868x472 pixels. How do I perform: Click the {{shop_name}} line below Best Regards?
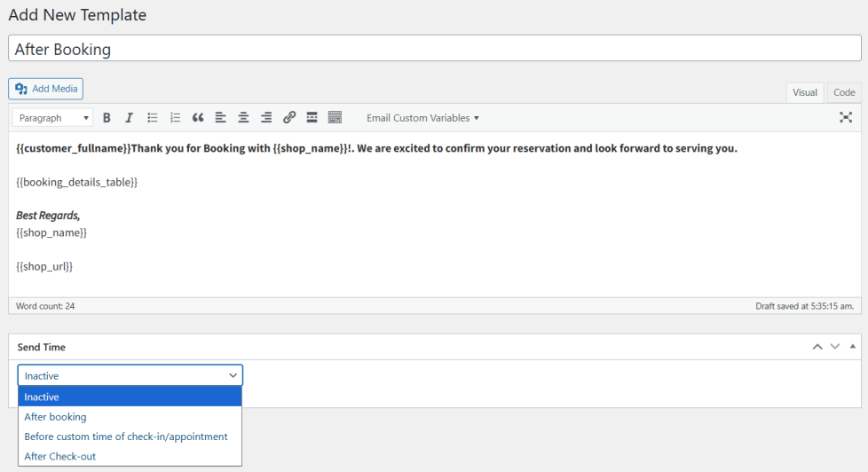(51, 232)
